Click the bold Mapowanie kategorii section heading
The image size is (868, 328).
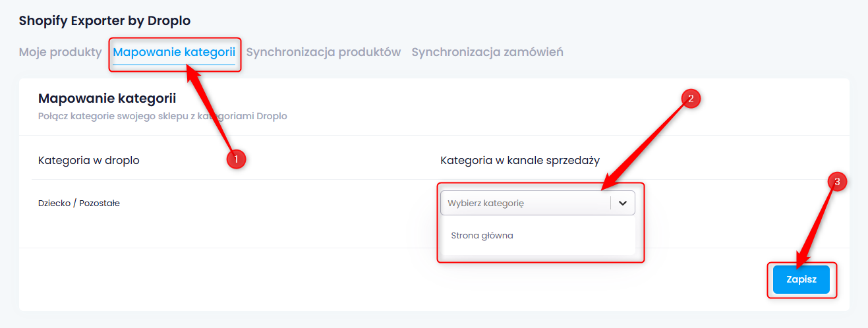[107, 99]
